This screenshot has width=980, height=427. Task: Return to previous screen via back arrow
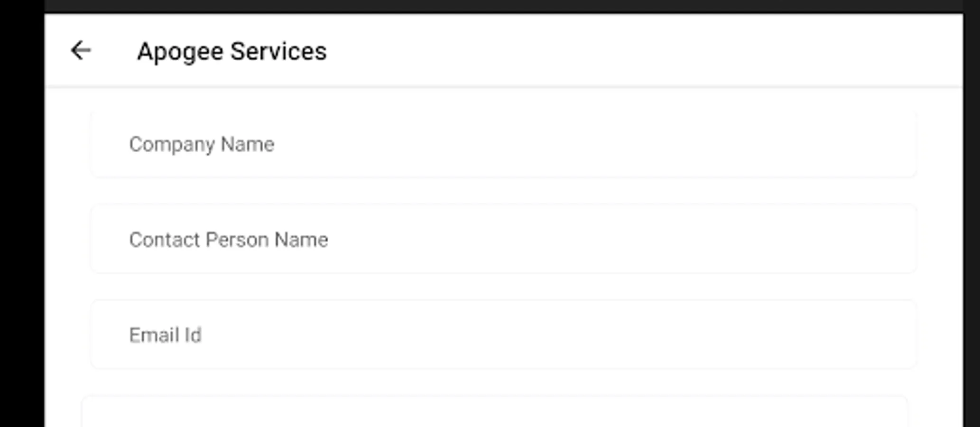pyautogui.click(x=81, y=50)
